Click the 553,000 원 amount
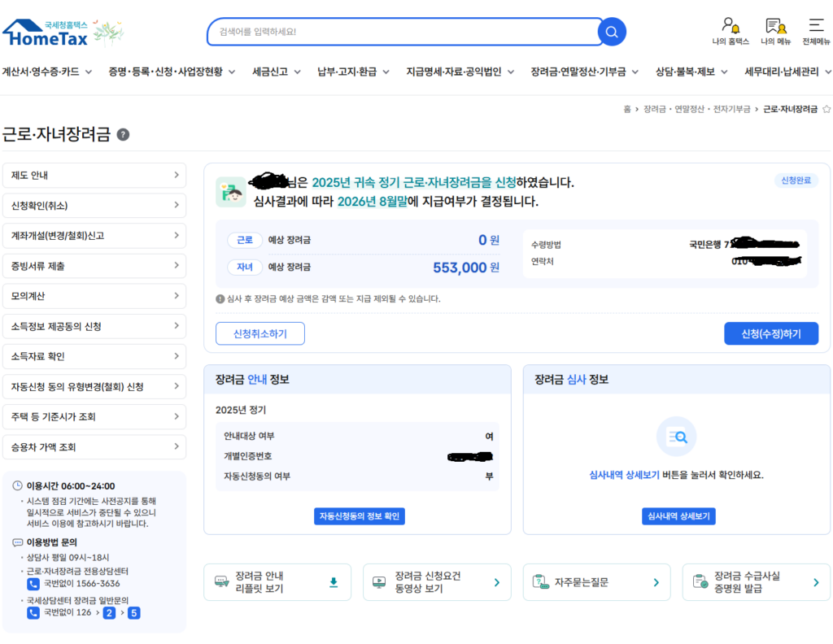Viewport: 833px width, 644px height. tap(466, 268)
